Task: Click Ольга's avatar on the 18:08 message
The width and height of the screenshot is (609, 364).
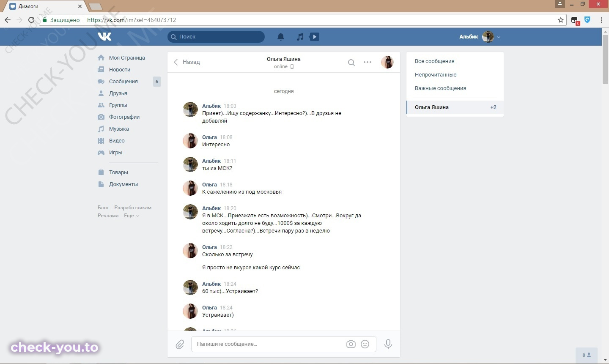Action: tap(190, 141)
